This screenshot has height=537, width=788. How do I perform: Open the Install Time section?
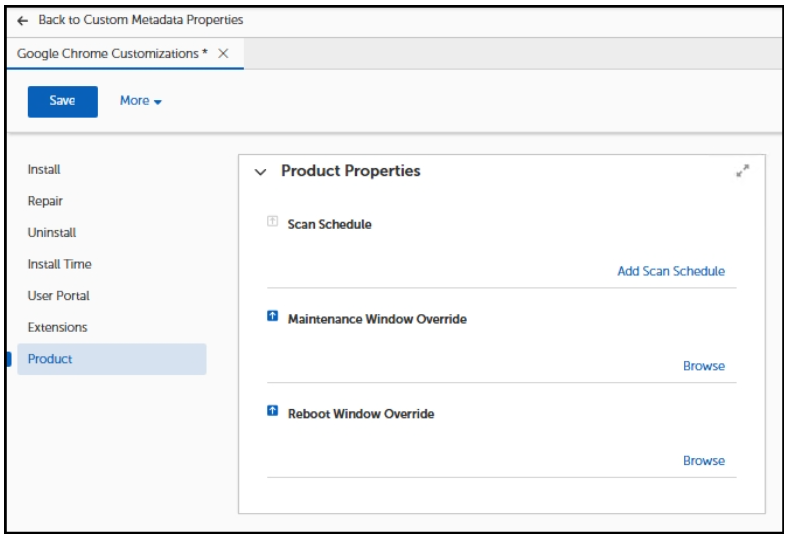coord(59,264)
